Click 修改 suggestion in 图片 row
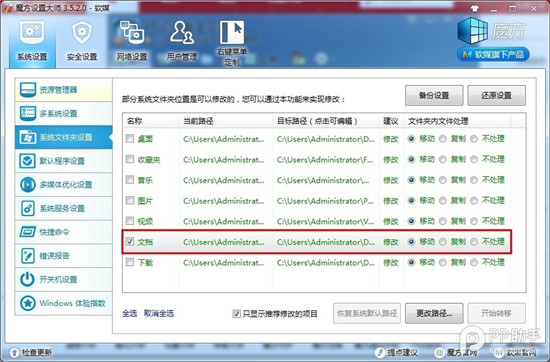Viewport: 550px width, 362px height. [x=391, y=201]
